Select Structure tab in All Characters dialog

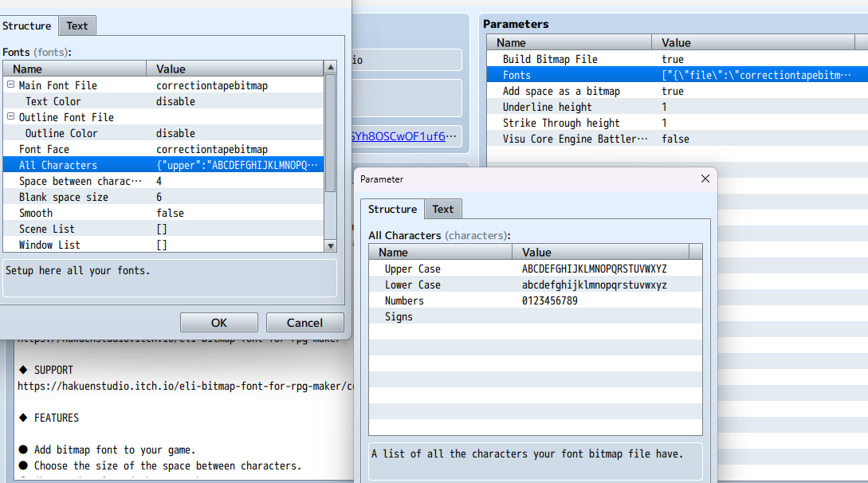pos(392,209)
